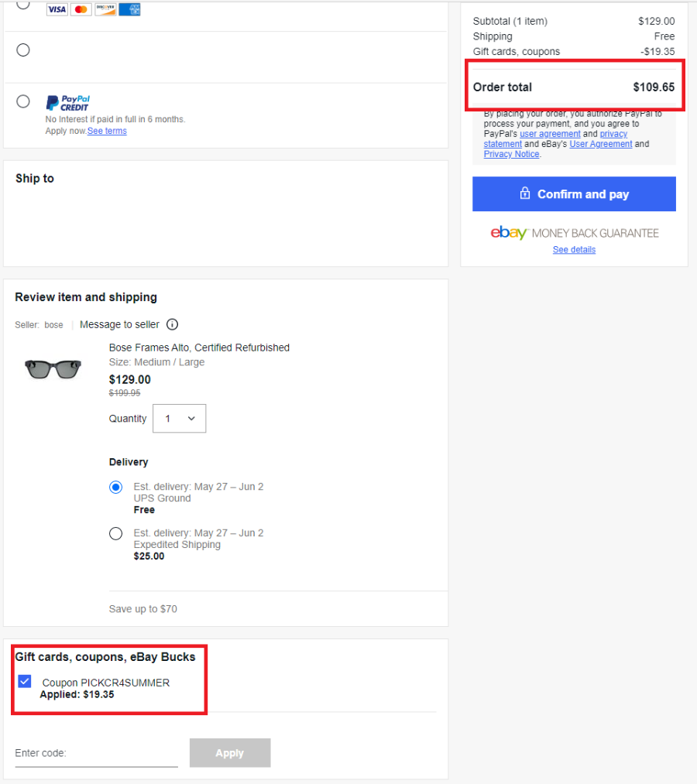Click the lock icon on Confirm and pay
Viewport: 697px width, 784px height.
(525, 193)
